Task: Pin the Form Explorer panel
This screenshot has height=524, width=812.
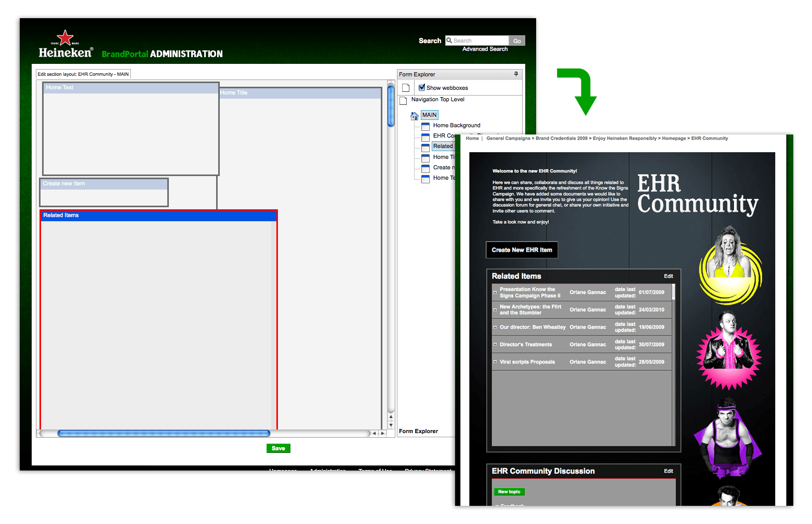Action: 516,74
